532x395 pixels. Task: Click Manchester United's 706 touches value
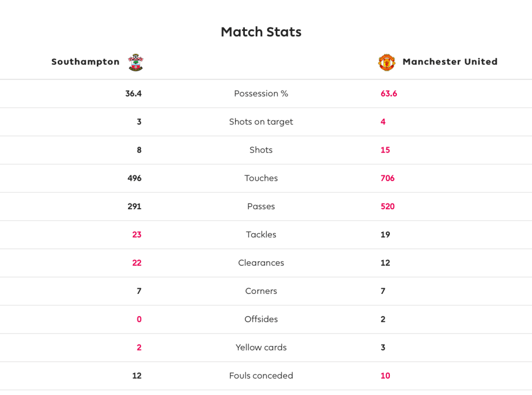coord(388,178)
